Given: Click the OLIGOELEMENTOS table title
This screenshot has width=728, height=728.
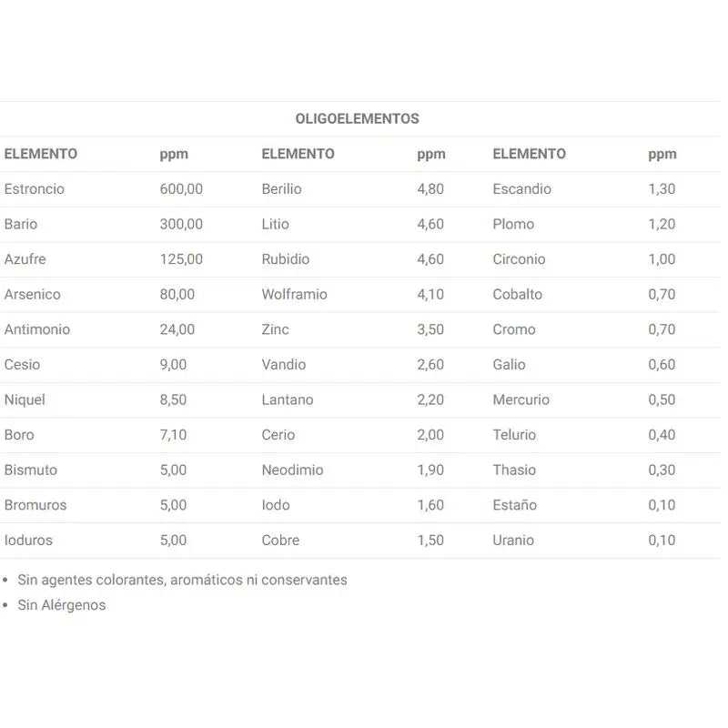Looking at the screenshot, I should 357,118.
